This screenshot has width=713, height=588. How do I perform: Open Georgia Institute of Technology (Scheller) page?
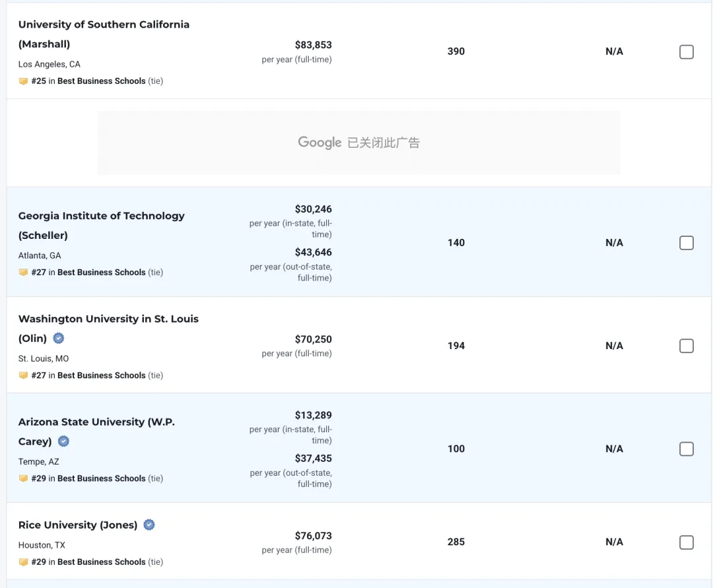(x=101, y=216)
